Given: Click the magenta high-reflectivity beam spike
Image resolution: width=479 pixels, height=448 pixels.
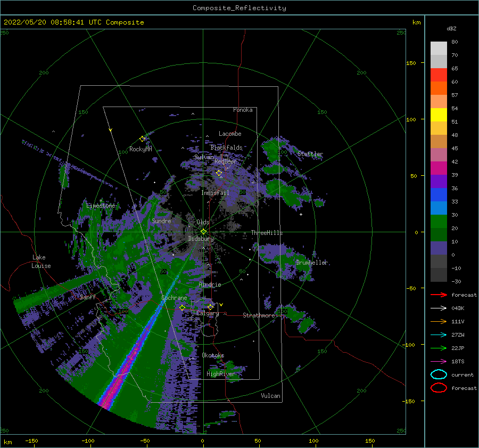Looking at the screenshot, I should pos(123,370).
